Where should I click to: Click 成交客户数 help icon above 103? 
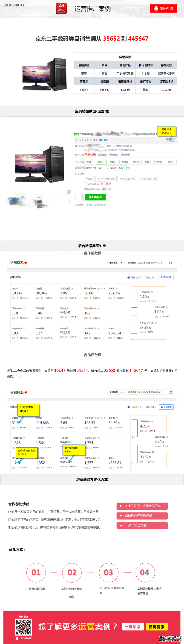[x=24, y=328]
